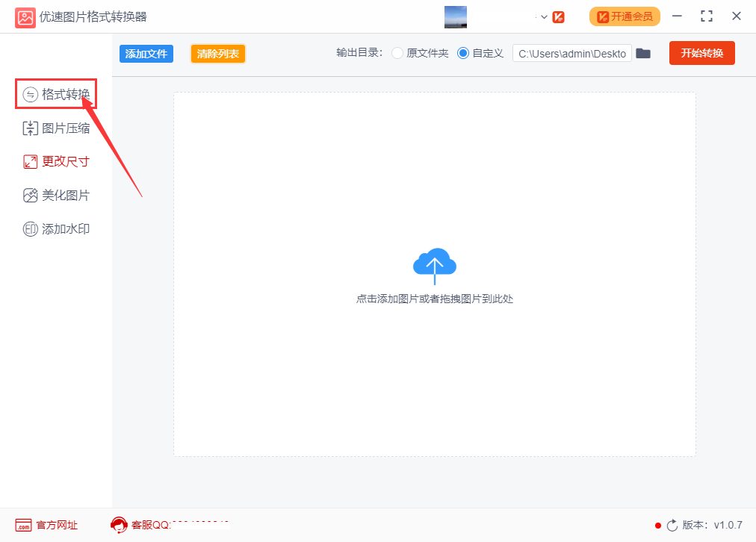
Task: Open the 图片压缩 compression tool icon
Action: click(30, 128)
